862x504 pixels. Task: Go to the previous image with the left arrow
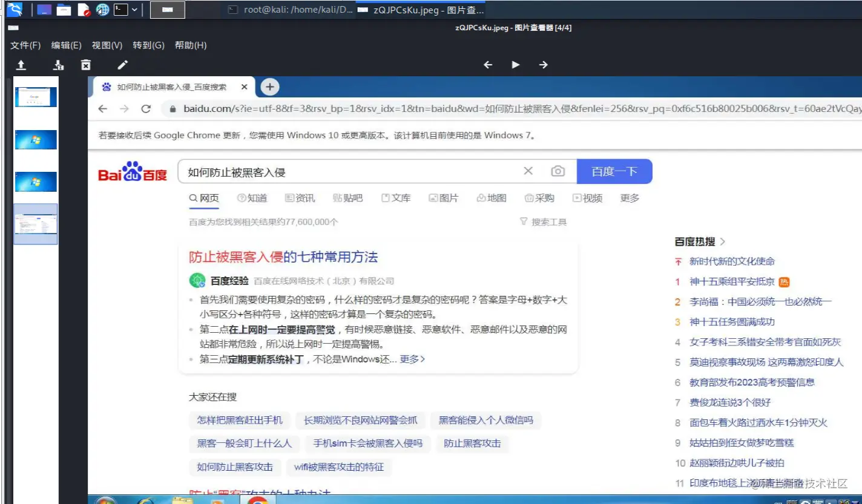tap(488, 65)
